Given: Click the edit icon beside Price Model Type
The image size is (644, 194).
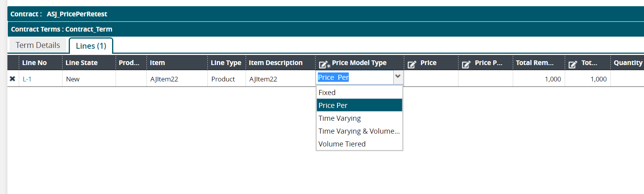Looking at the screenshot, I should [324, 64].
